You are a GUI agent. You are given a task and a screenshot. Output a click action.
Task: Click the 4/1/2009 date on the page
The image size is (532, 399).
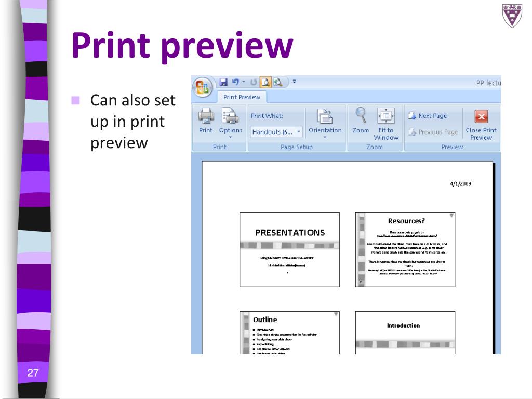point(460,183)
